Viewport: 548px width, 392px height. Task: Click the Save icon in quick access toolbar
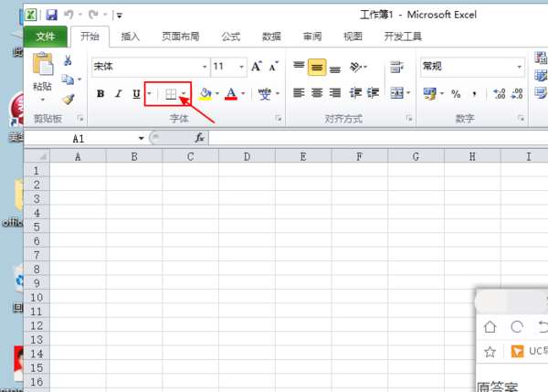[51, 15]
